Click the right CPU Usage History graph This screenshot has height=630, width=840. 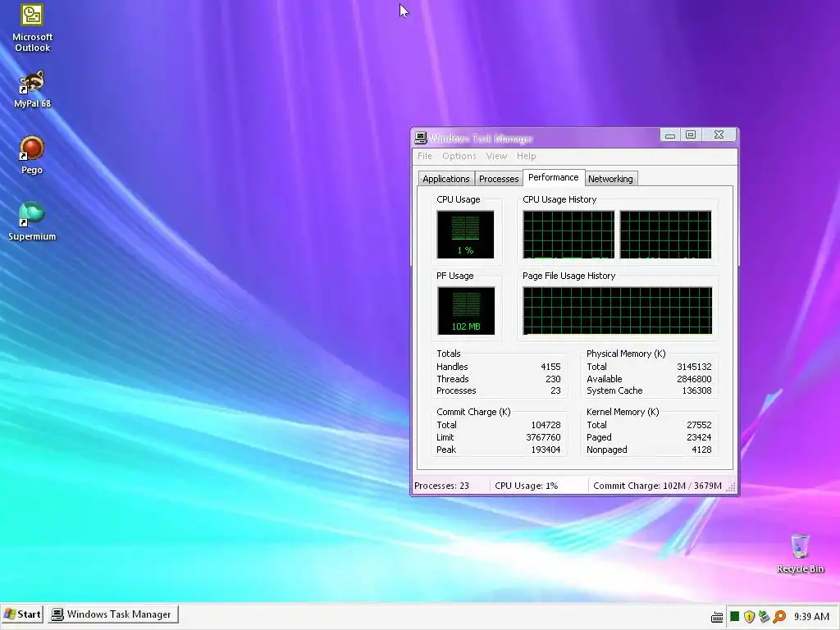point(665,234)
